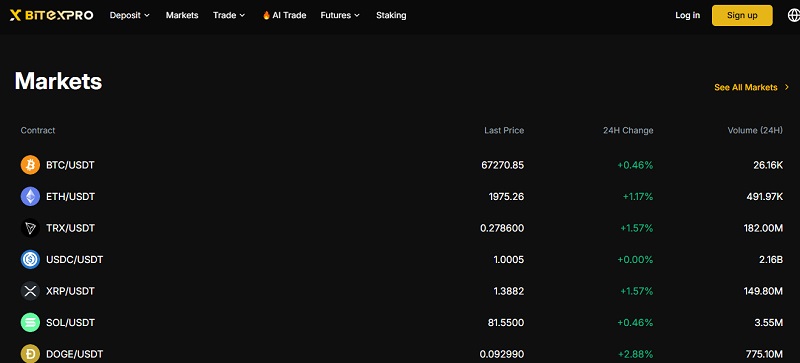Click the Bitcoin coin icon
Screen dimensions: 800x363
(x=30, y=165)
